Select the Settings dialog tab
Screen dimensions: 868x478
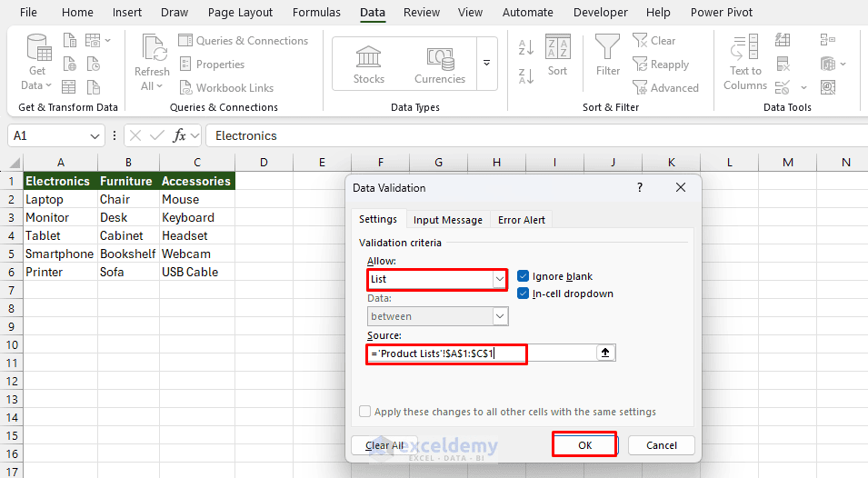(378, 219)
